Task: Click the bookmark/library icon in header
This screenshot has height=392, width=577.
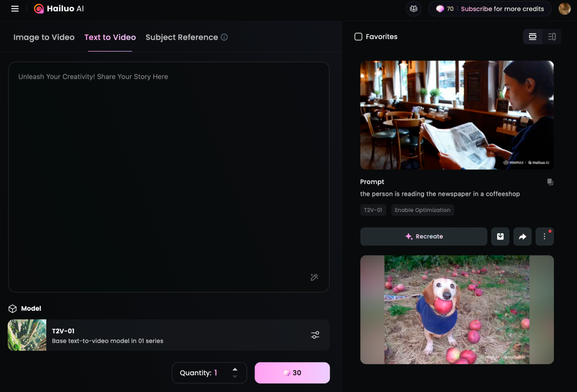Action: pos(413,8)
